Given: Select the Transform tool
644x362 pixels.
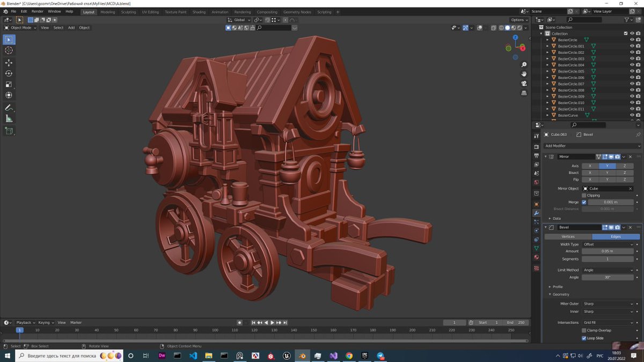Looking at the screenshot, I should pos(9,95).
